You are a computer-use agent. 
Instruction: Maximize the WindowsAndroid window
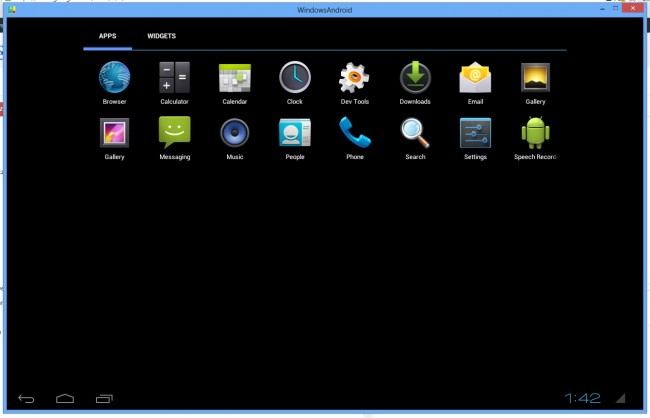pos(616,8)
